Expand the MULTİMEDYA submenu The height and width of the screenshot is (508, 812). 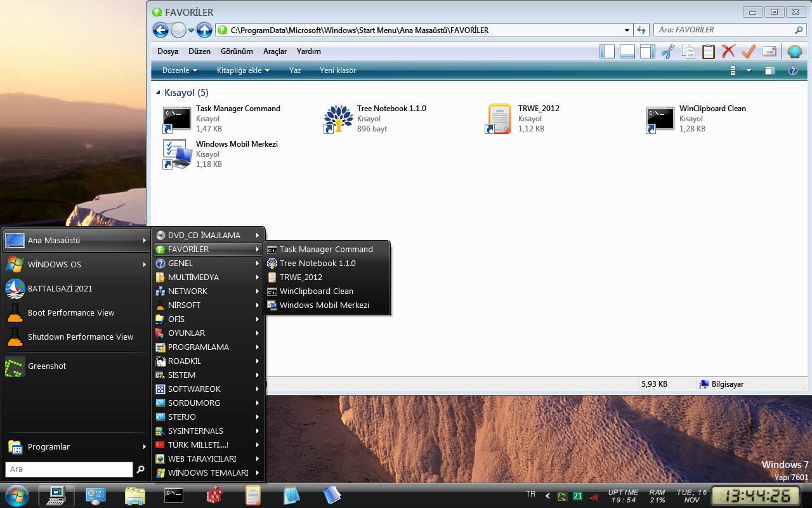pos(208,277)
